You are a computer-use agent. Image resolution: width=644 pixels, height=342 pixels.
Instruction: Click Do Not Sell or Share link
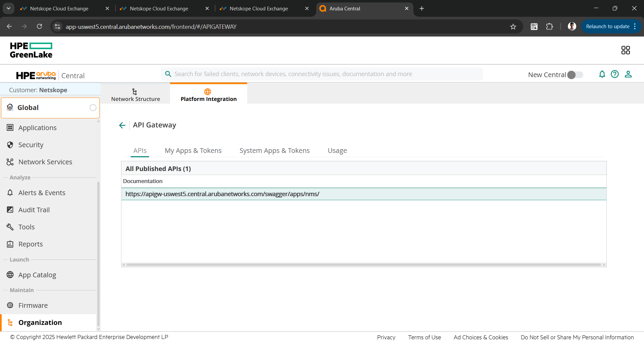(577, 337)
